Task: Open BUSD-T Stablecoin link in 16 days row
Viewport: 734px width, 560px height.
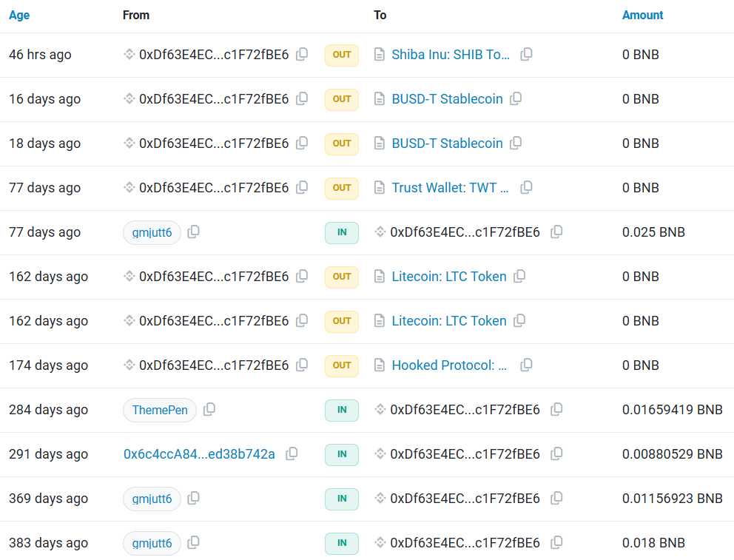Action: (x=447, y=99)
